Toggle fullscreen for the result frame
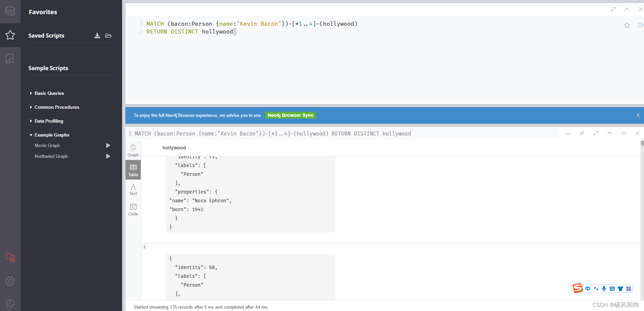Viewport: 644px width, 311px height. [x=596, y=133]
